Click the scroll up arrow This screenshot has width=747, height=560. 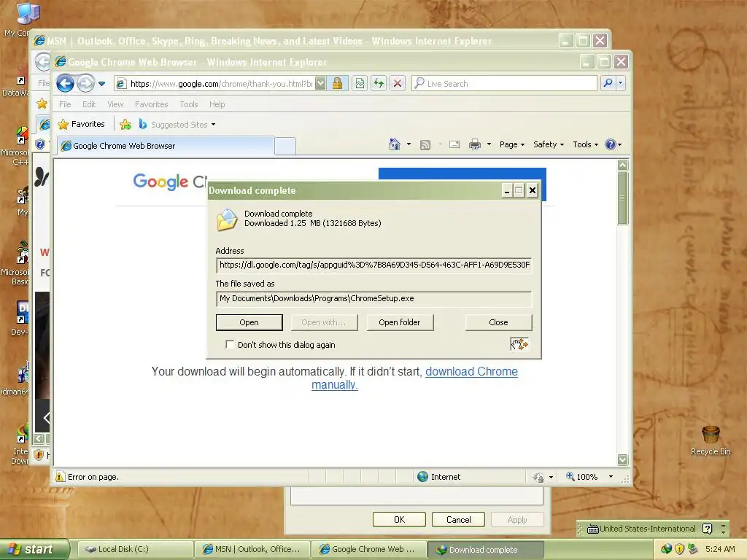point(623,166)
